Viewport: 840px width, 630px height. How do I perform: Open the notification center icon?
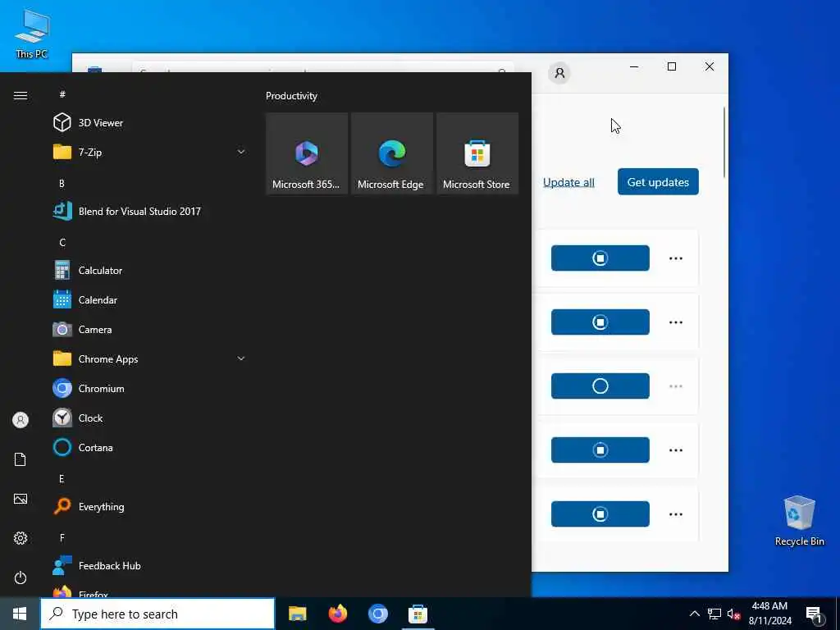[815, 614]
